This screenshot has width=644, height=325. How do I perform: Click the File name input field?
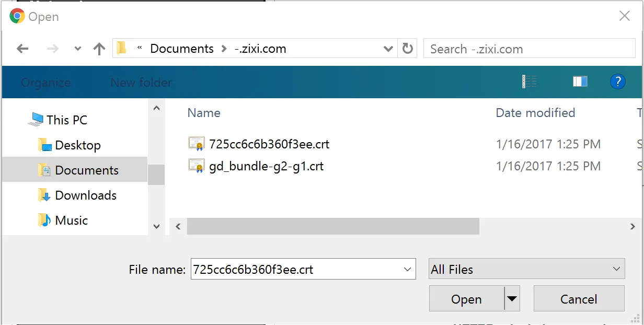coord(303,269)
